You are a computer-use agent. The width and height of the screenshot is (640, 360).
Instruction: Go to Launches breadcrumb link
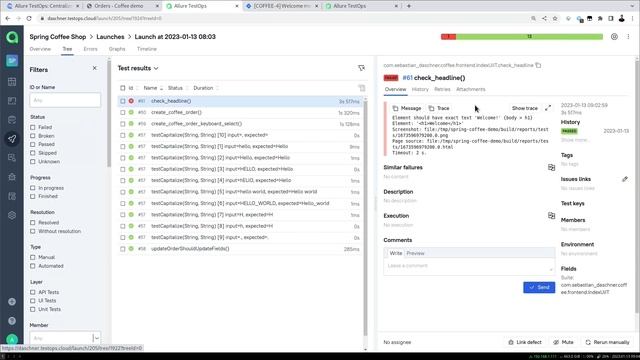(x=110, y=37)
